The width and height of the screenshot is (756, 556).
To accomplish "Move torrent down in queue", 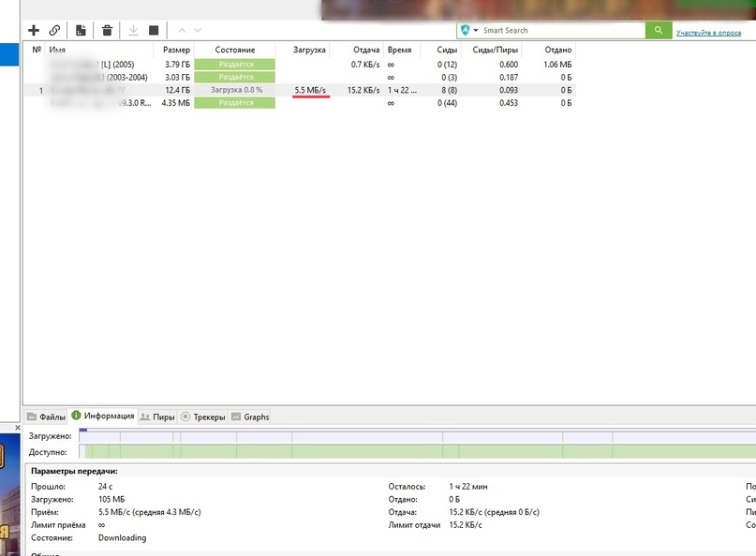I will (198, 30).
